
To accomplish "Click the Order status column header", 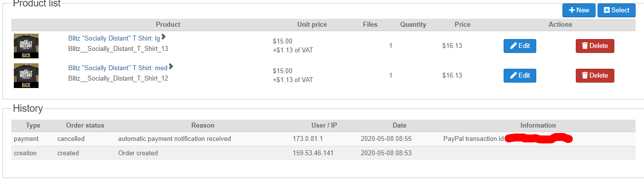I will [x=85, y=126].
